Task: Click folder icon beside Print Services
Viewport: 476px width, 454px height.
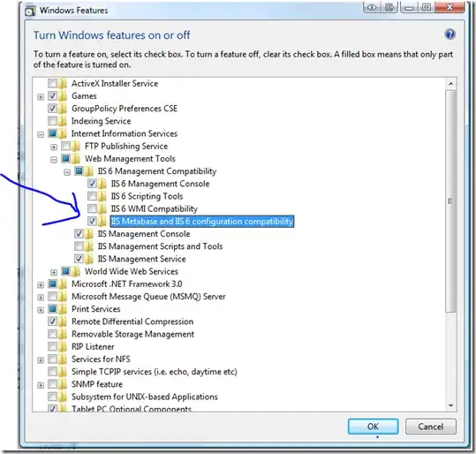Action: (63, 309)
